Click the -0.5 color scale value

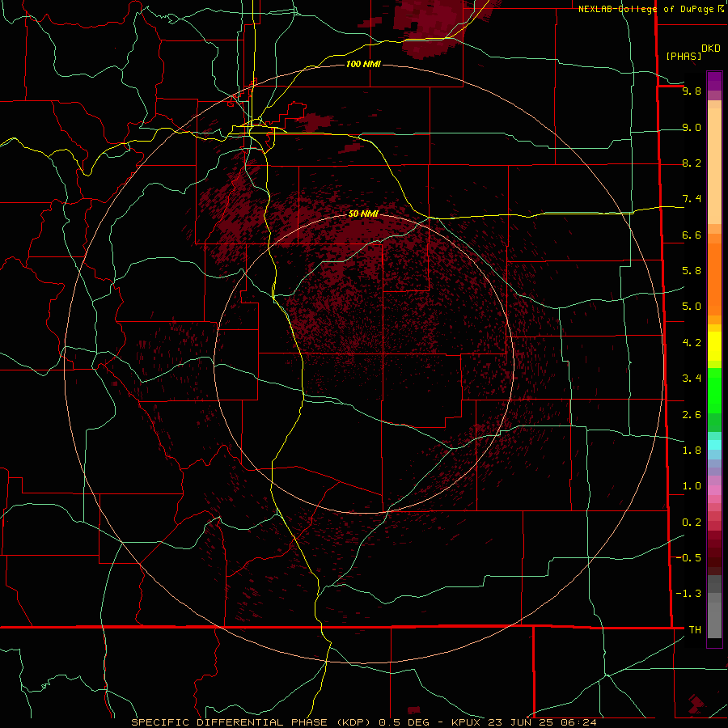click(688, 557)
